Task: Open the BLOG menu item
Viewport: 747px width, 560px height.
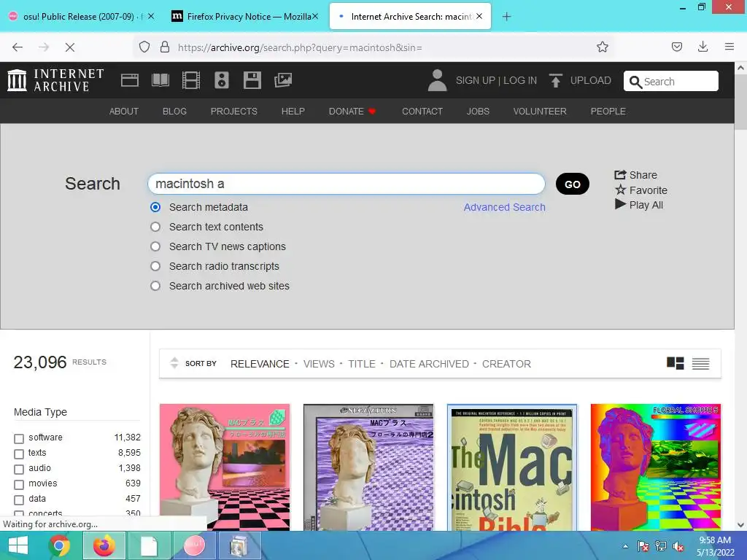Action: 174,111
